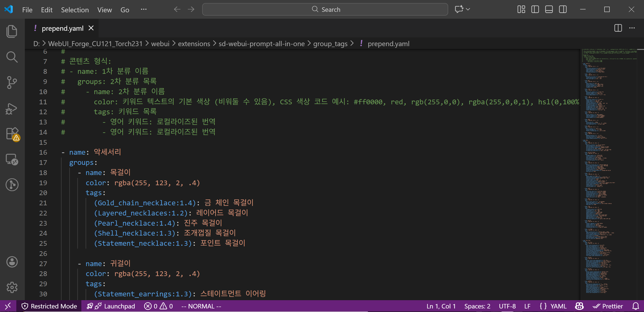Open the extensions breadcrumb segment
Viewport: 644px width, 312px height.
tap(194, 44)
